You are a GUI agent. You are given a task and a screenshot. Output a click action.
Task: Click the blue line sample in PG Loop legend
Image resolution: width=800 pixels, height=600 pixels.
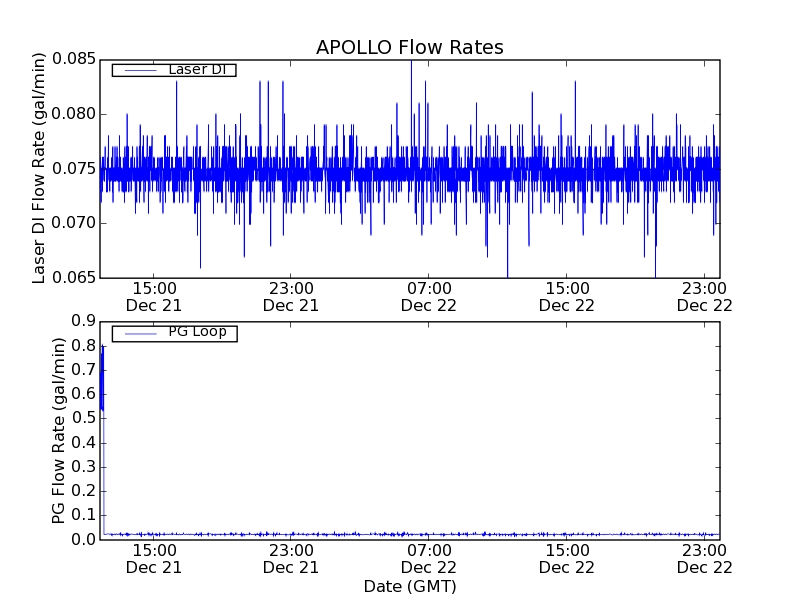pos(135,333)
